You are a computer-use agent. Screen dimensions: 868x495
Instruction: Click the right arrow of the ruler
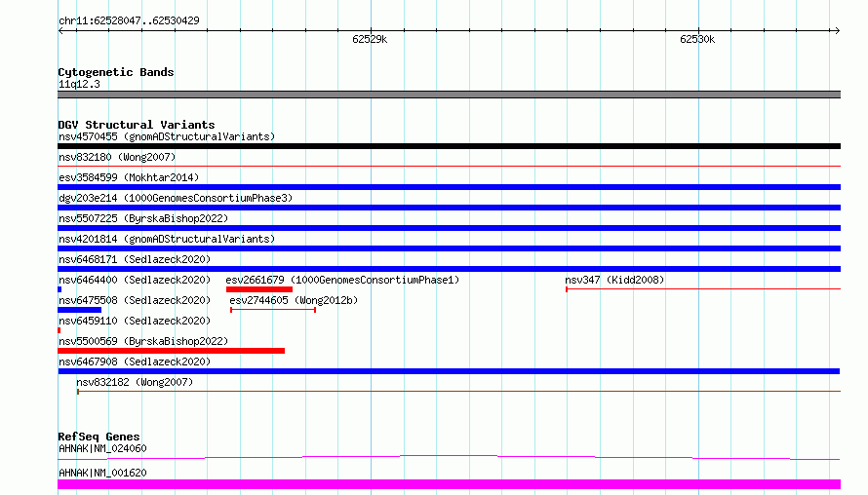pos(837,31)
